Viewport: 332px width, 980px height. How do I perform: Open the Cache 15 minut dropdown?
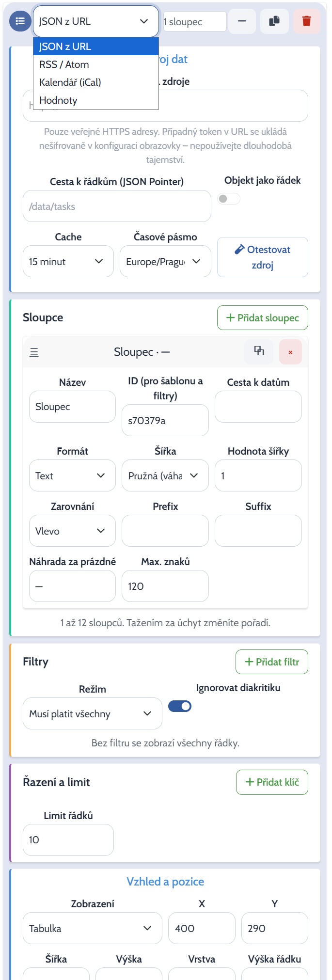68,261
